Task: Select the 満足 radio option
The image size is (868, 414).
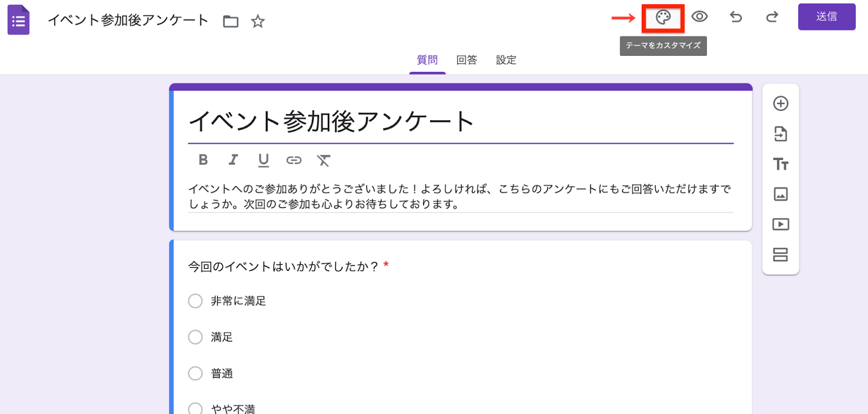Action: (x=195, y=338)
